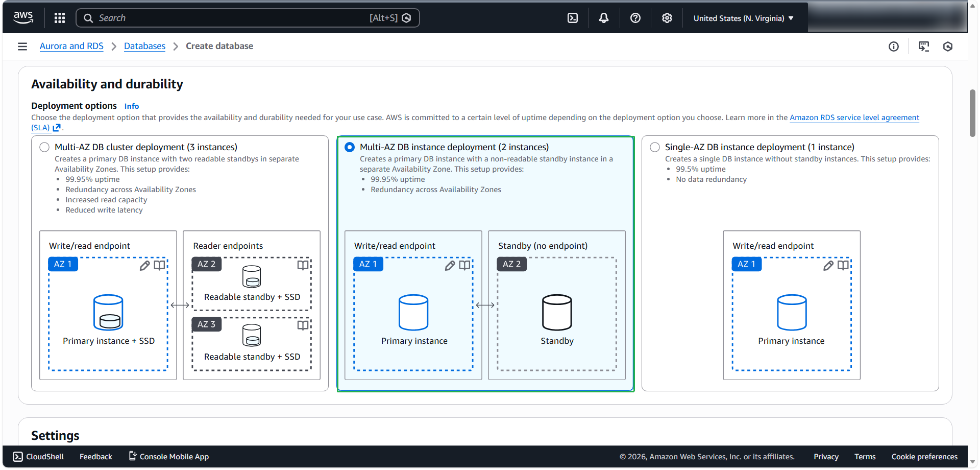980x470 pixels.
Task: Click the Primary instance + SSD database icon
Action: [108, 312]
